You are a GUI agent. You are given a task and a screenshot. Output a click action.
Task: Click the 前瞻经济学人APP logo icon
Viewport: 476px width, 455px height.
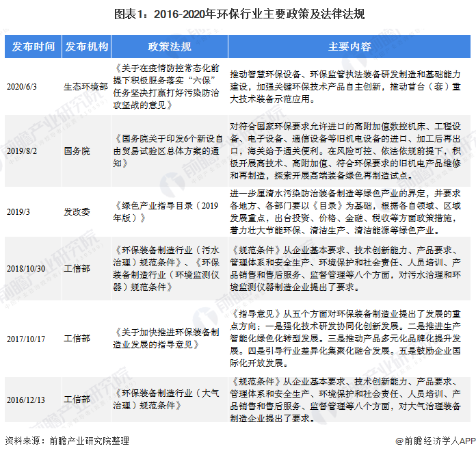pos(399,441)
